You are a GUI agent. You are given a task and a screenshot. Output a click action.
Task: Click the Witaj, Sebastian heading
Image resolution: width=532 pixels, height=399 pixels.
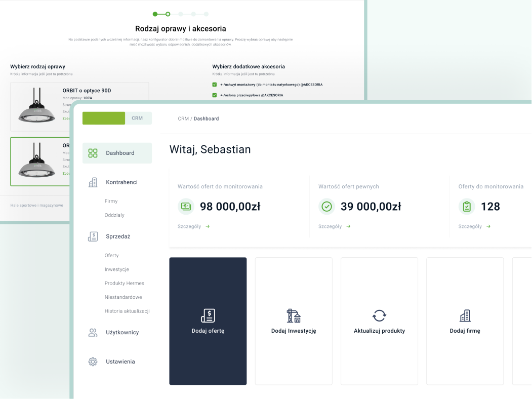click(x=210, y=149)
